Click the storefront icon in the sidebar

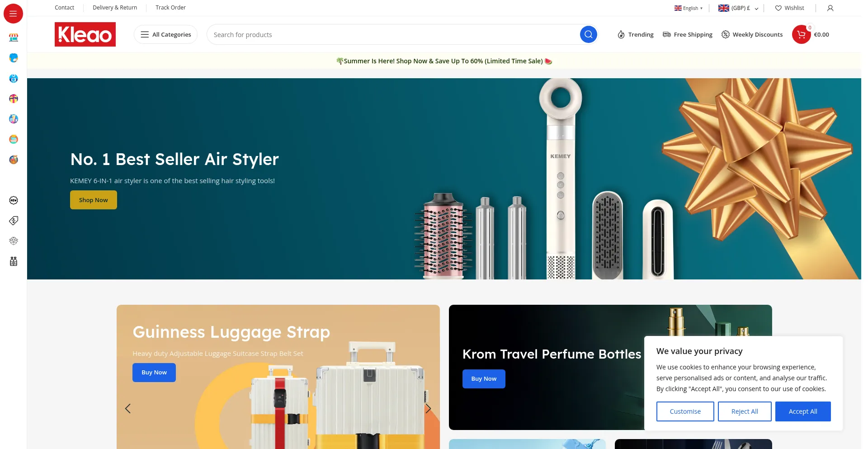click(x=14, y=38)
